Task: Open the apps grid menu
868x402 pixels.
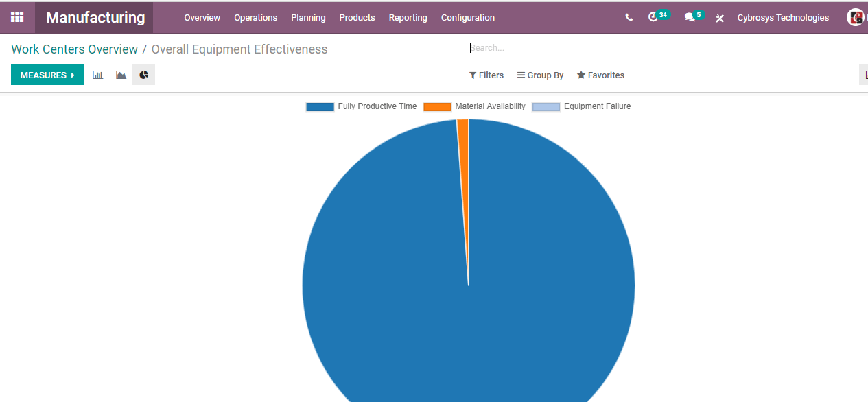Action: (17, 17)
